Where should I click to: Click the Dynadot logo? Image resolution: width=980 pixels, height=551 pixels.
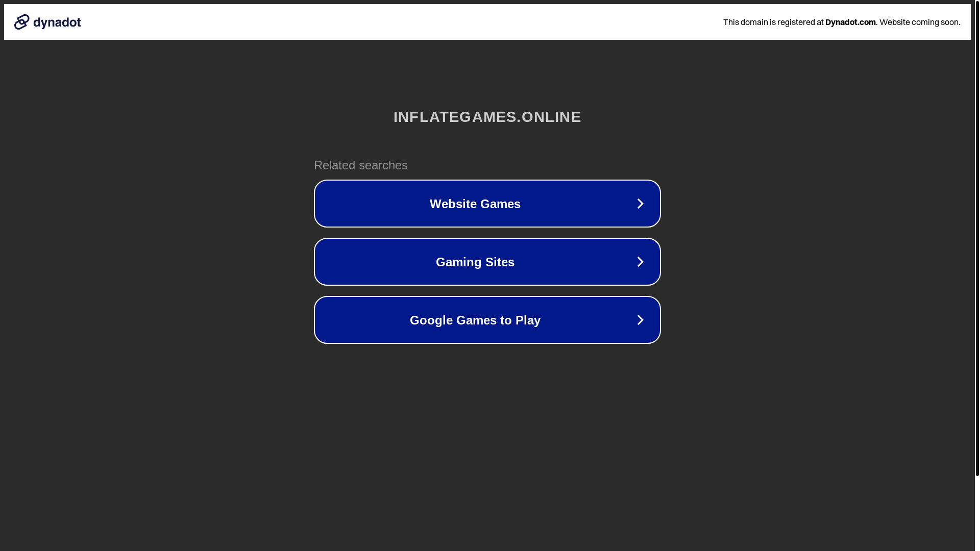point(47,22)
